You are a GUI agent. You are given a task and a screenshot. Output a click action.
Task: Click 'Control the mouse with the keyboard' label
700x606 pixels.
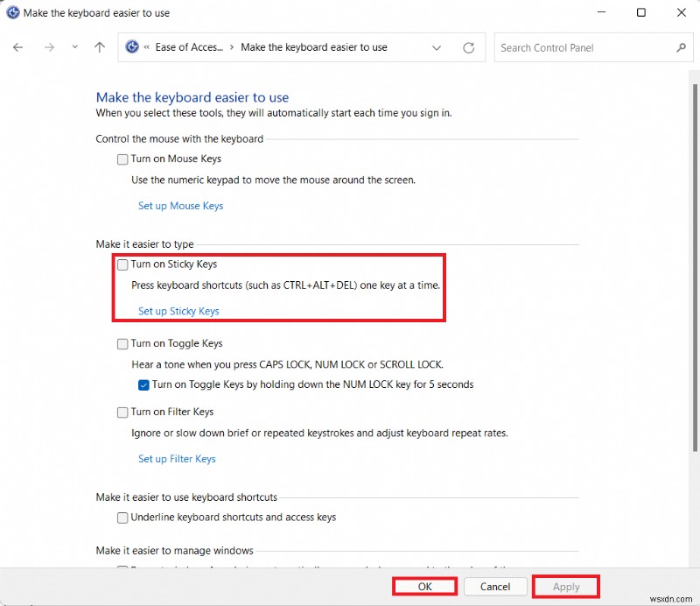tap(179, 139)
